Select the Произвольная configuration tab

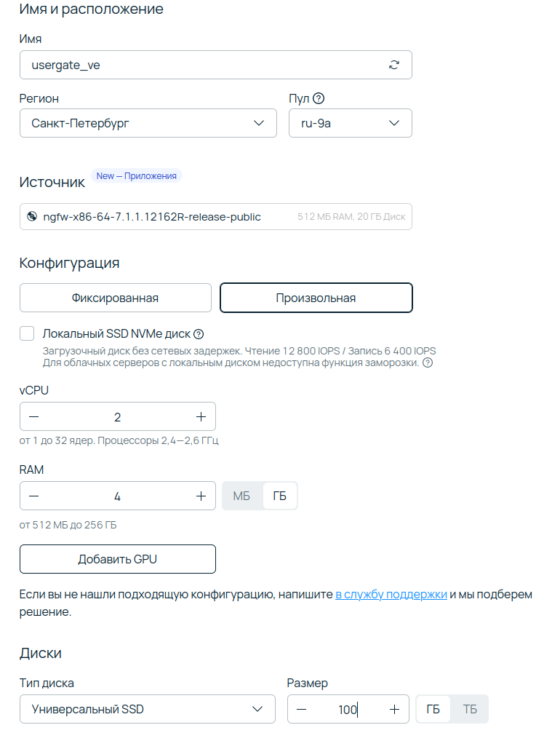tap(316, 298)
